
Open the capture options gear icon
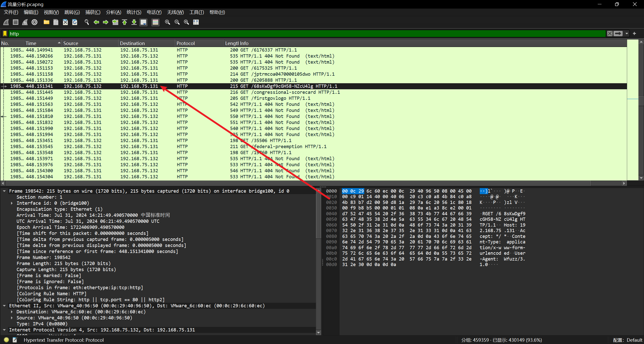[34, 22]
